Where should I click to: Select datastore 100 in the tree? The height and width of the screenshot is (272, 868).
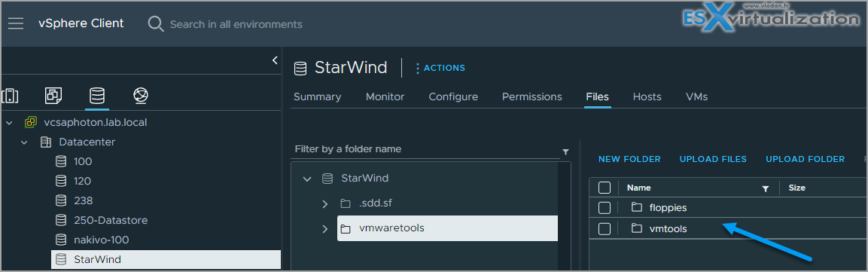[83, 162]
